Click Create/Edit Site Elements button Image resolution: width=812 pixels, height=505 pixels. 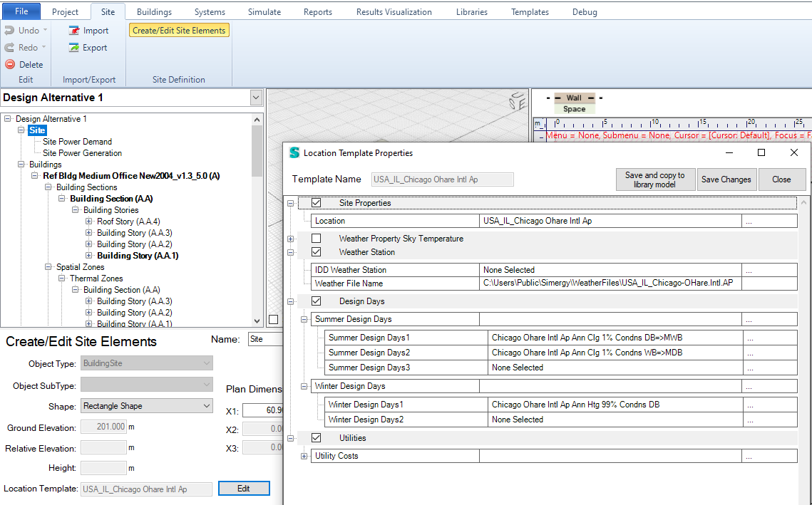179,31
